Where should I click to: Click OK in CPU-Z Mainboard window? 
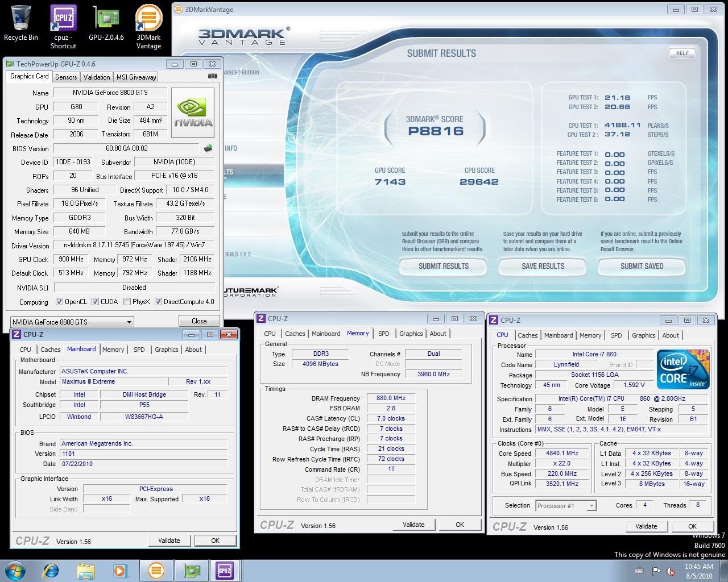click(215, 541)
